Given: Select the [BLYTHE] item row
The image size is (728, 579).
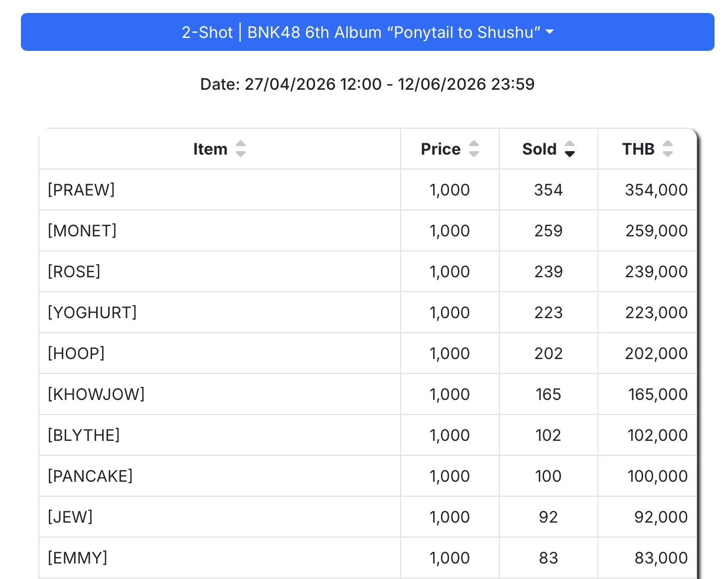Looking at the screenshot, I should (x=84, y=435).
